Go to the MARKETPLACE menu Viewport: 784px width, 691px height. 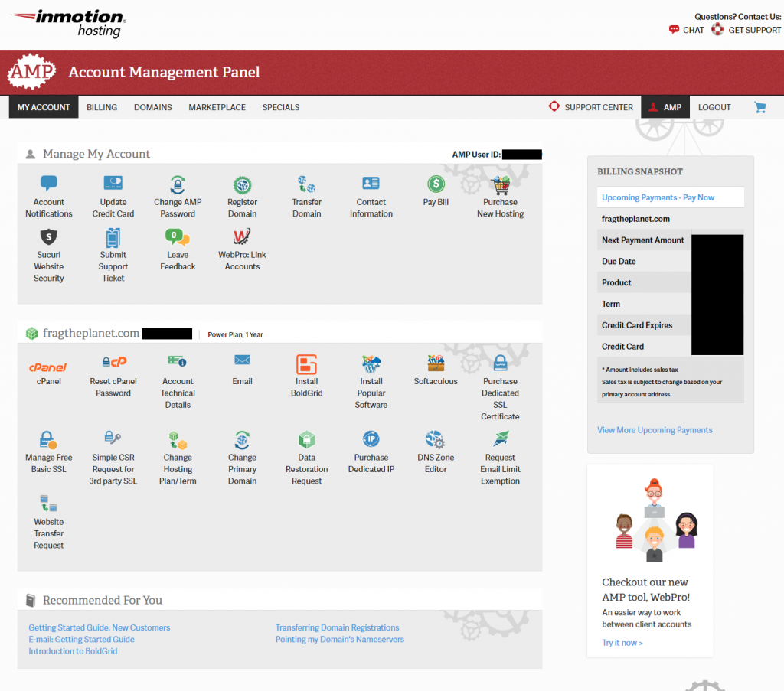[217, 107]
